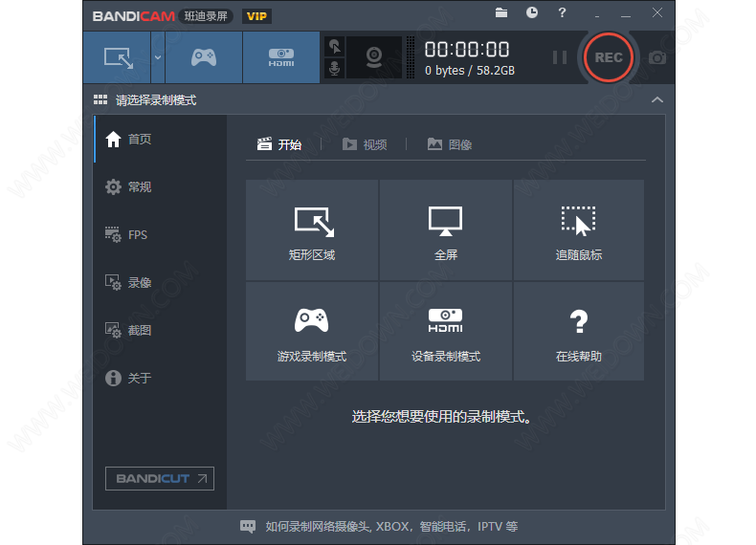756x545 pixels.
Task: Open the screen recording mode dropdown arrow
Action: click(158, 57)
